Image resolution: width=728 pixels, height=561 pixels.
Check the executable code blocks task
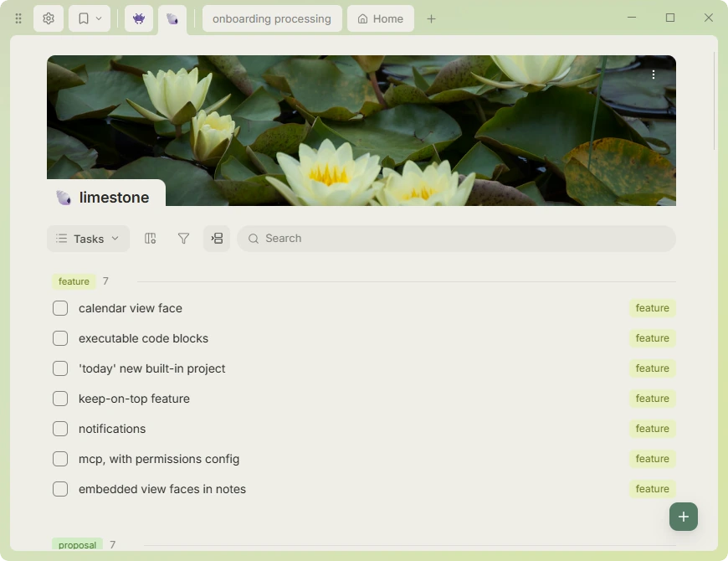click(x=60, y=338)
